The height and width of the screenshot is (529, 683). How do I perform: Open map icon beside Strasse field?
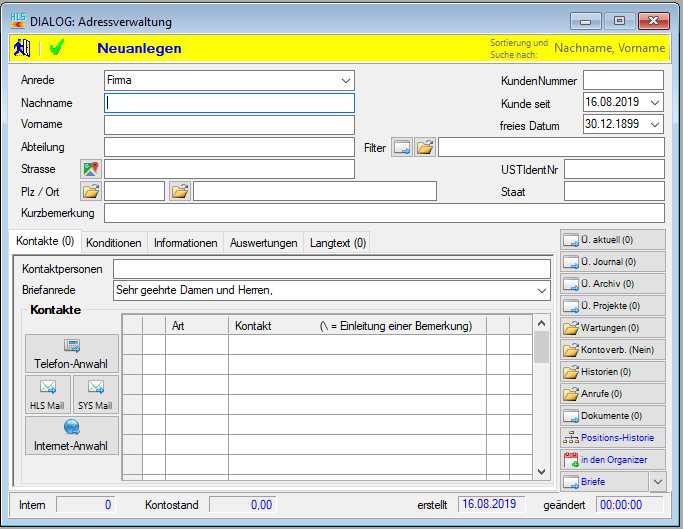tap(91, 169)
